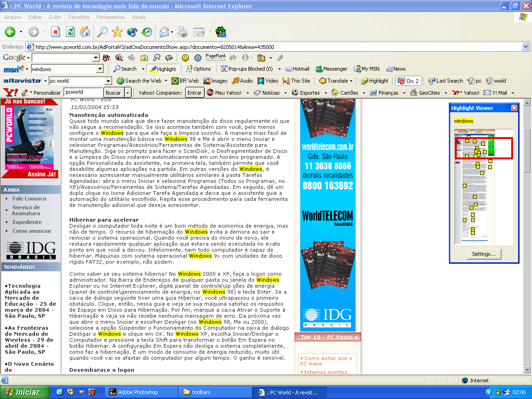
Task: Expand the Meu Yahoo! dropdown arrow
Action: tap(248, 93)
